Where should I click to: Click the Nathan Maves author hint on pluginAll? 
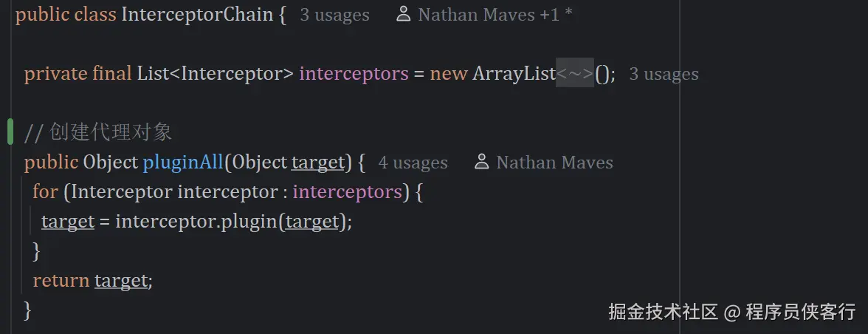(x=554, y=163)
